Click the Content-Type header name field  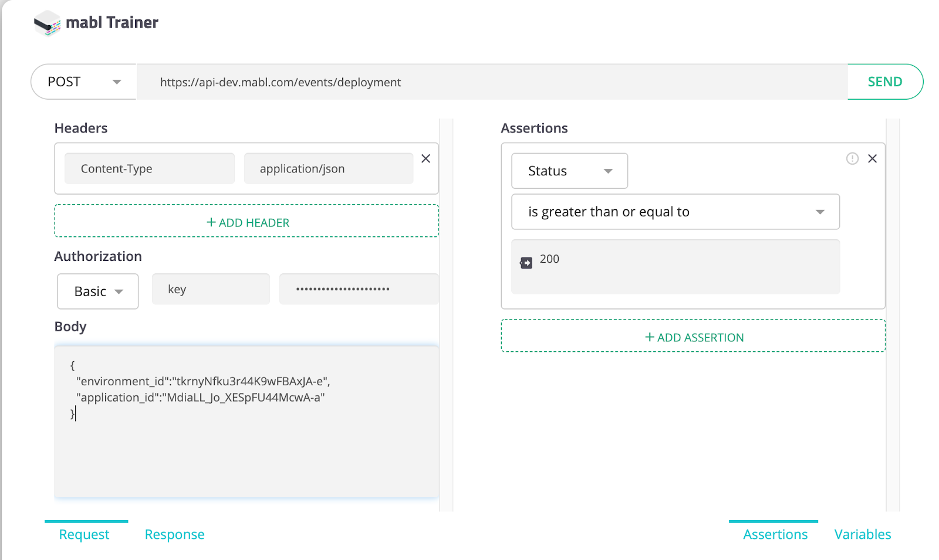click(149, 169)
